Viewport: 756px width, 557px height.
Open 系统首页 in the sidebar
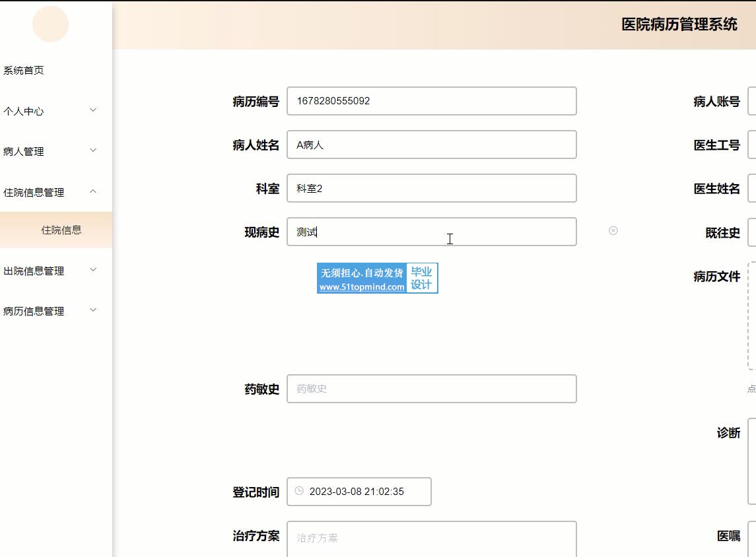(24, 71)
